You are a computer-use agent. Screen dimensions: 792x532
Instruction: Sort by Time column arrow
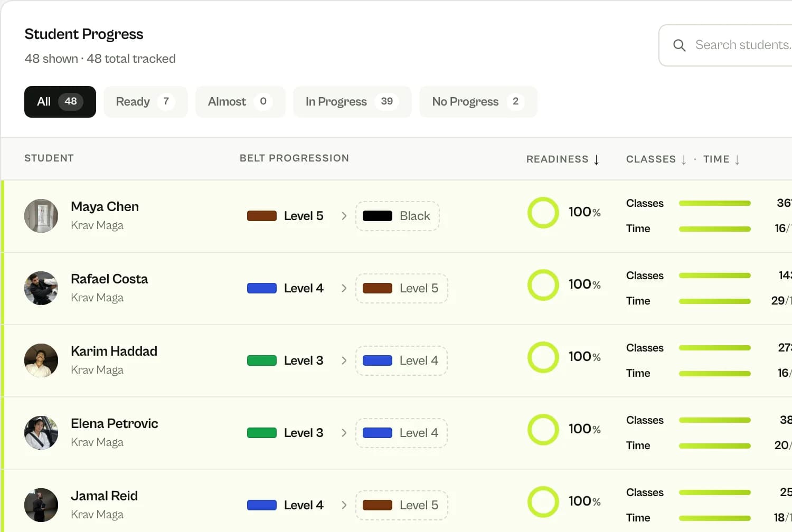click(x=737, y=160)
